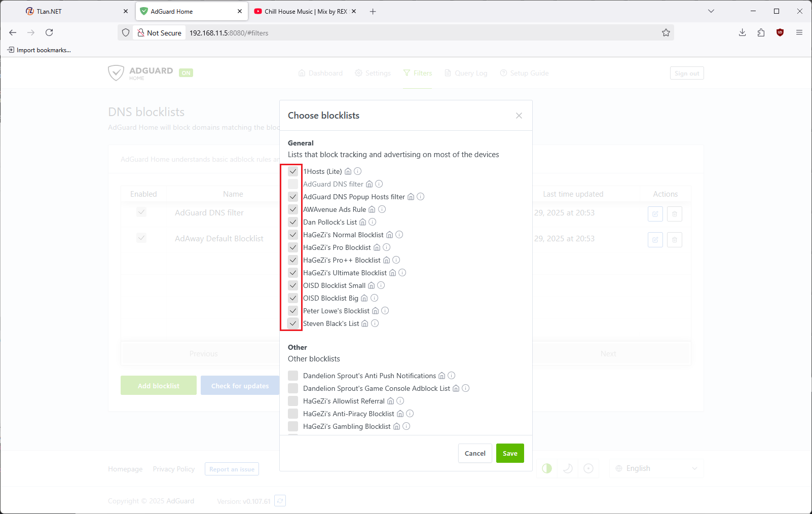
Task: Select the dark theme moon icon
Action: click(568, 468)
